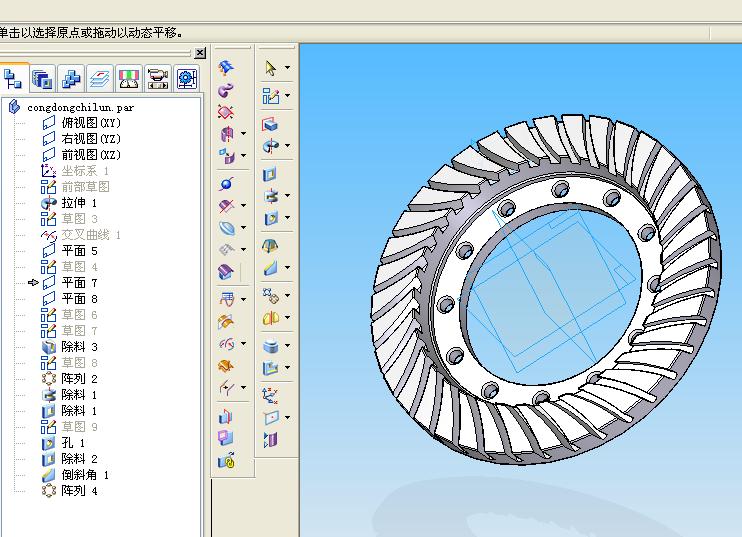Select the purple Swept Surface icon
This screenshot has width=742, height=537.
[226, 89]
